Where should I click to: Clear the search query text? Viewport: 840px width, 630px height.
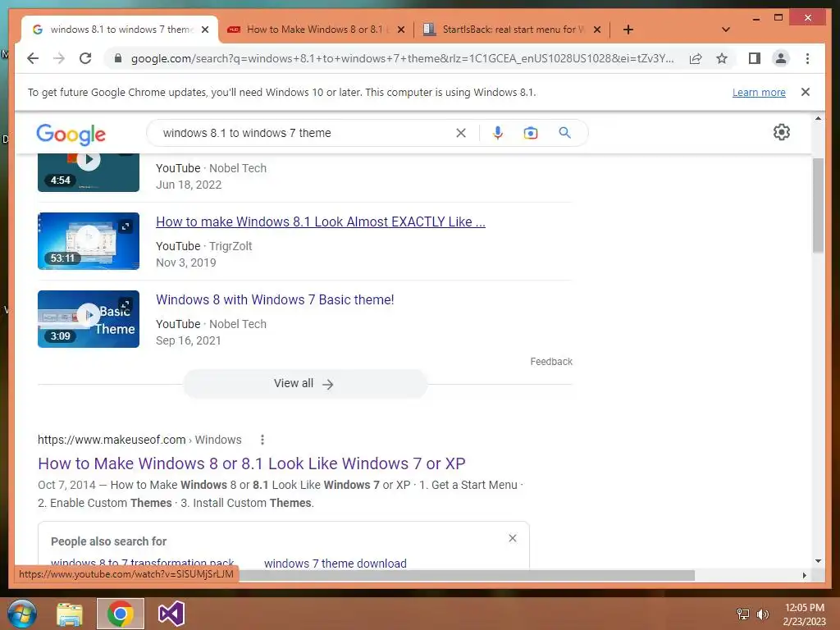click(x=461, y=133)
